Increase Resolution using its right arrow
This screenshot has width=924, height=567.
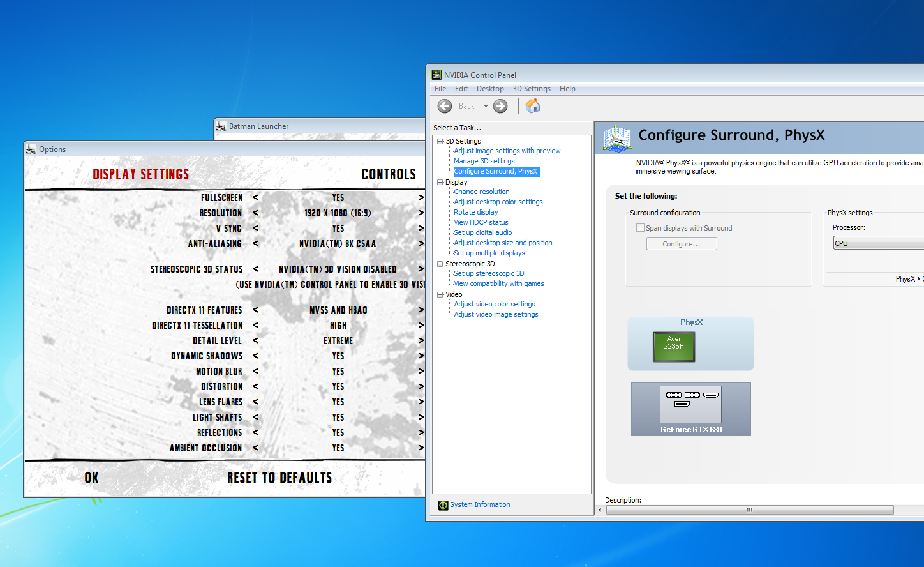[x=421, y=213]
